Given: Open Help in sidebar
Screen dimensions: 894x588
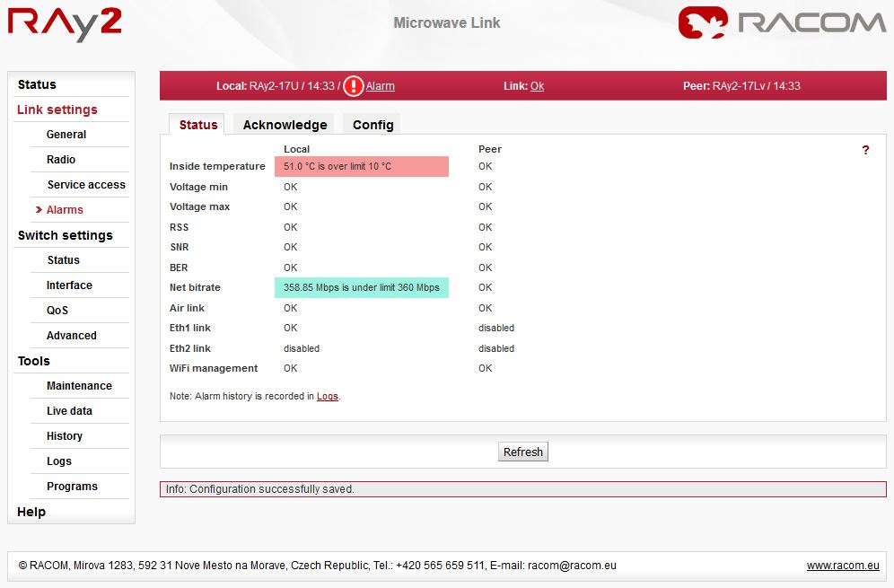Looking at the screenshot, I should pos(31,512).
